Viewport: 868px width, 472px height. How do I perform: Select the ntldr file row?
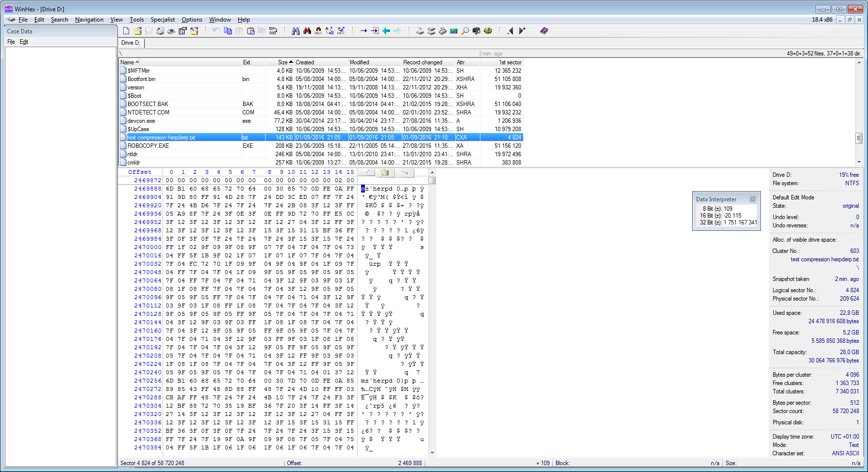(x=321, y=154)
